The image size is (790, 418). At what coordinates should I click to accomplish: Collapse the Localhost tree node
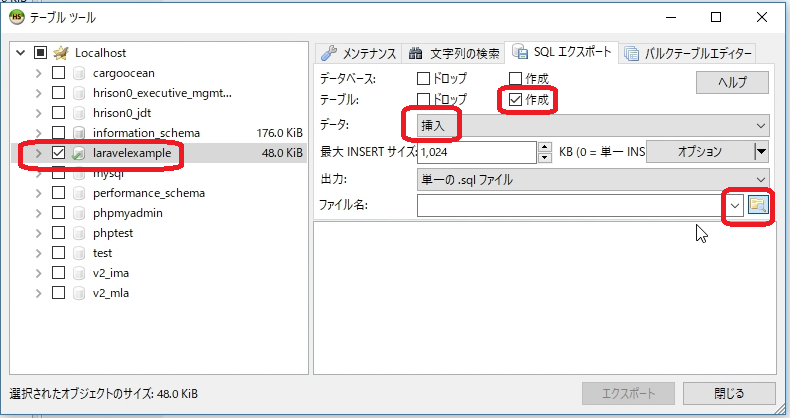pyautogui.click(x=21, y=52)
